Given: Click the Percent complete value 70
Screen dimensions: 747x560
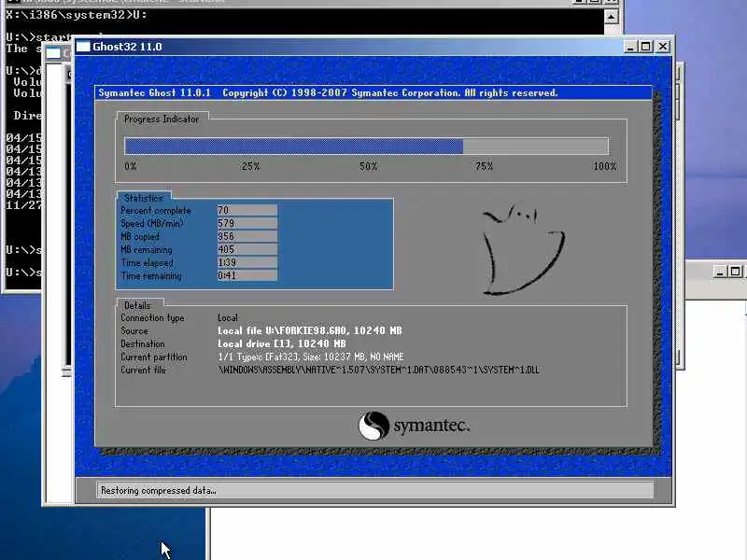Looking at the screenshot, I should [247, 210].
